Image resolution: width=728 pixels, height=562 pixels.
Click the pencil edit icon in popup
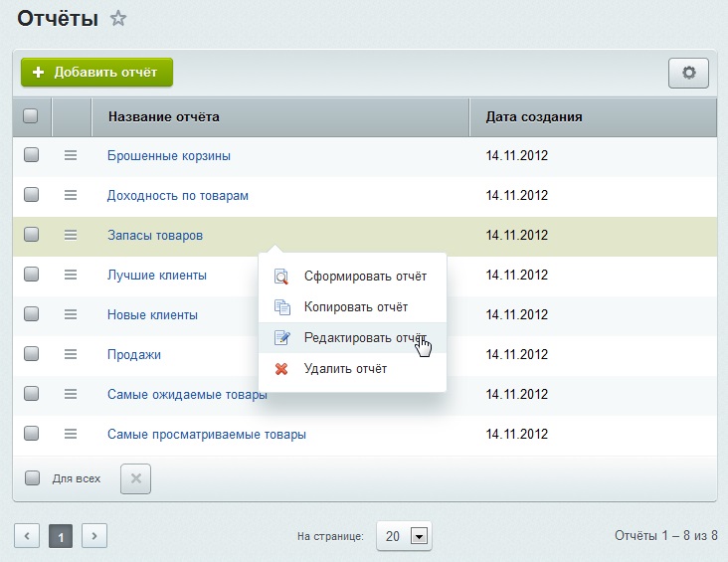[281, 337]
